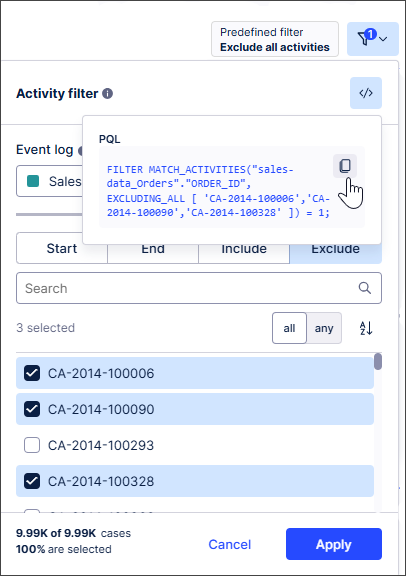
Task: Uncheck CA-2014-100090 checkbox
Action: pyautogui.click(x=32, y=409)
